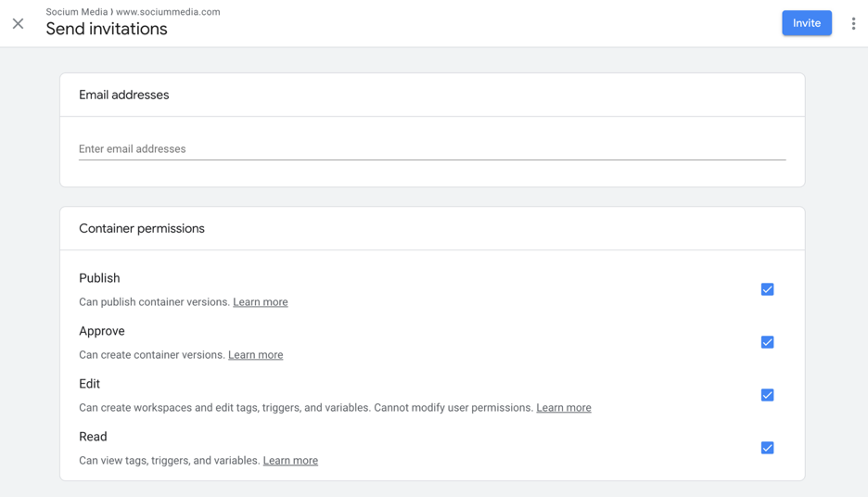Select the Edit permission heading
Viewport: 868px width, 497px height.
(x=89, y=384)
